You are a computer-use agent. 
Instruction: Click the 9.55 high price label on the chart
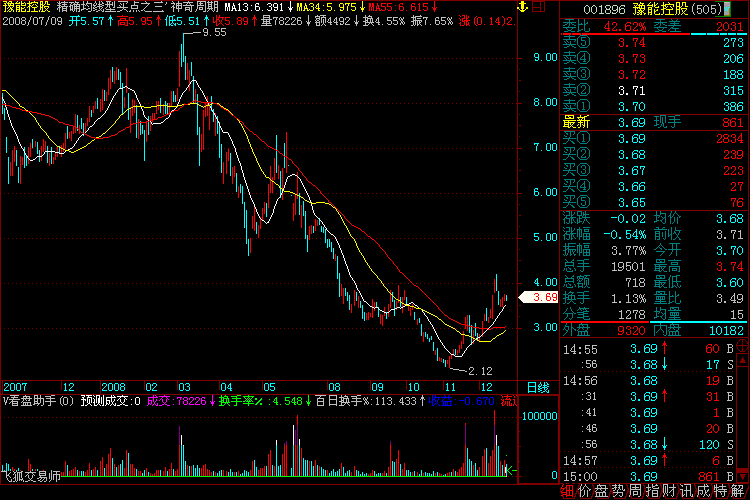[x=214, y=33]
